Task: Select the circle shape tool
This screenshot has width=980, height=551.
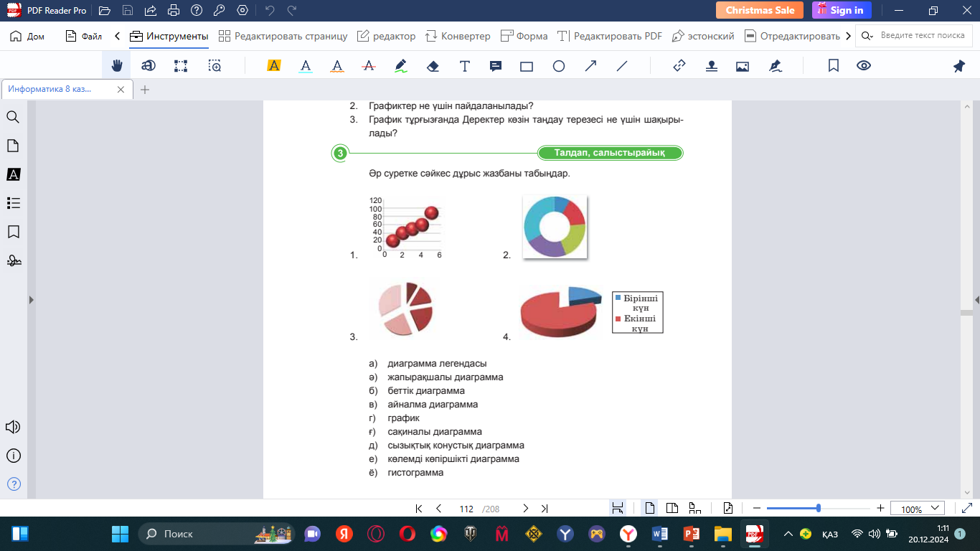Action: point(559,66)
